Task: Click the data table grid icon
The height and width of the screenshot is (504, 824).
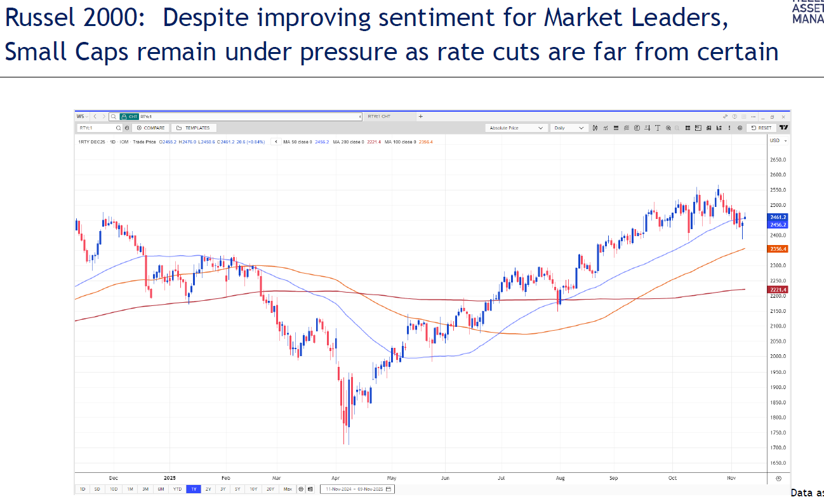Action: 688,128
